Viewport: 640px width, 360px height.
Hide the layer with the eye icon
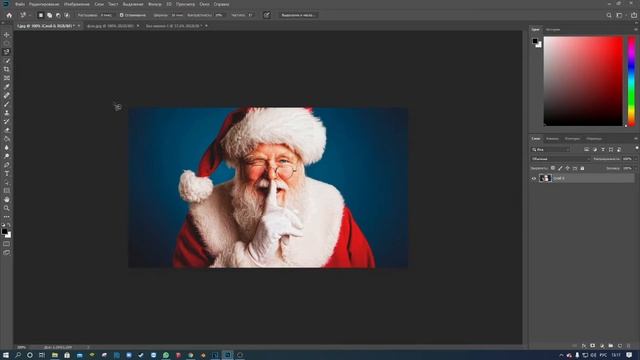534,178
